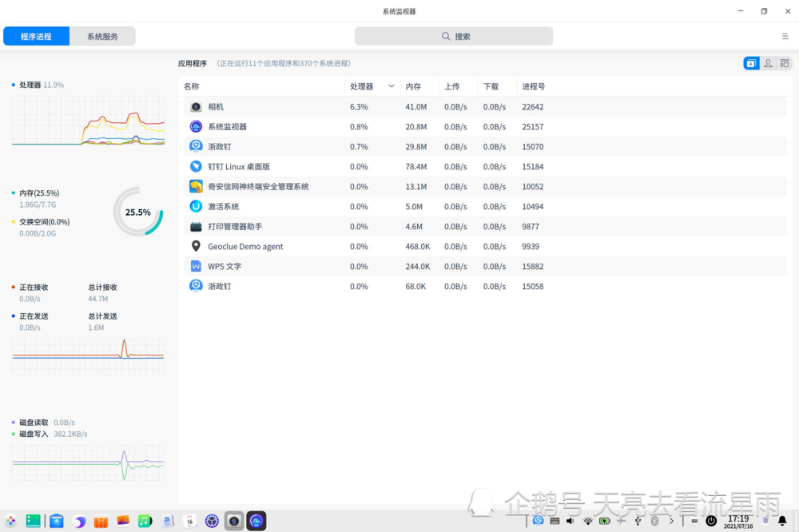
Task: Select 浙政钉 icon with PID 15070
Action: pyautogui.click(x=196, y=146)
